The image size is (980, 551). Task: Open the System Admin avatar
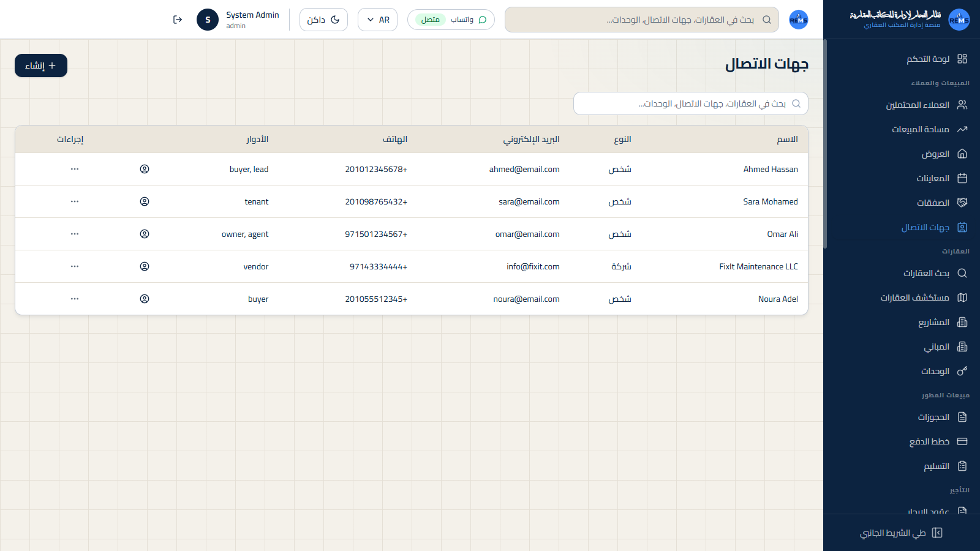[208, 20]
